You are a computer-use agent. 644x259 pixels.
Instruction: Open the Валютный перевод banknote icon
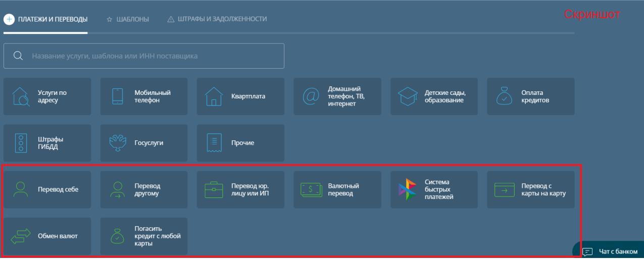tap(311, 189)
